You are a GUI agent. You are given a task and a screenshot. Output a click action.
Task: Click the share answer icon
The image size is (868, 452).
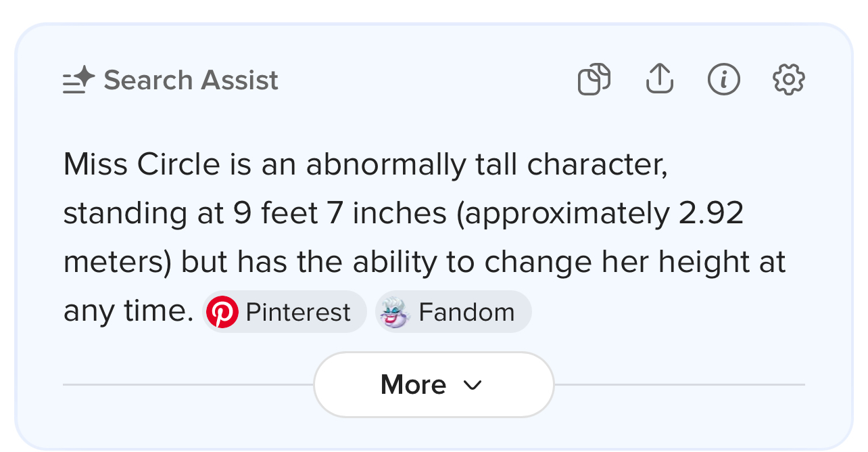pyautogui.click(x=659, y=79)
